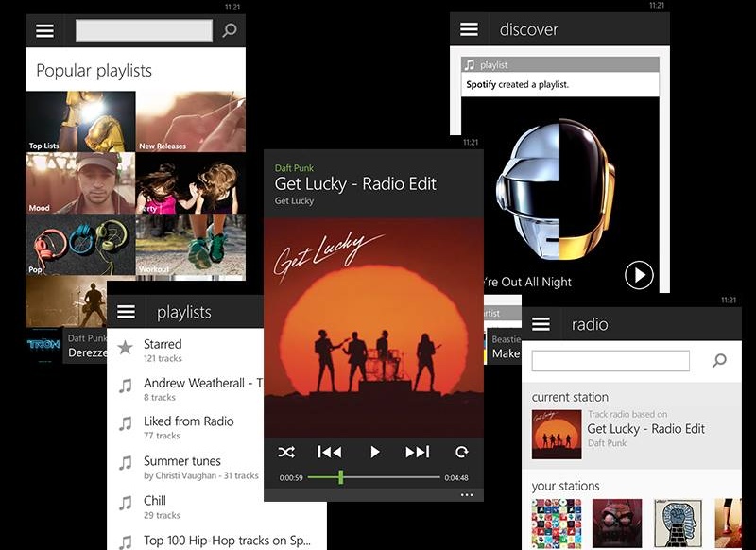The image size is (756, 550).
Task: Open the Chill playlist
Action: pyautogui.click(x=185, y=507)
